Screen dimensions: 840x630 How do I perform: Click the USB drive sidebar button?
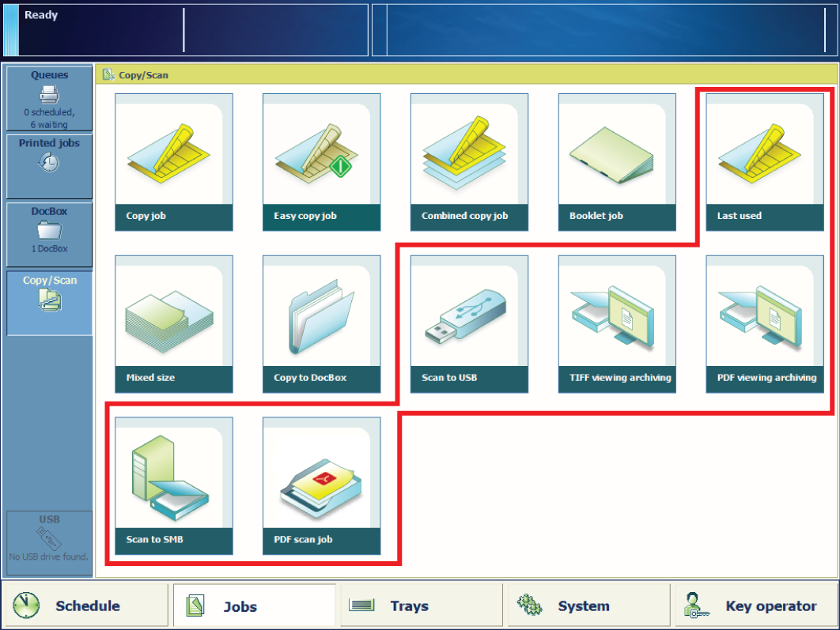pyautogui.click(x=49, y=541)
